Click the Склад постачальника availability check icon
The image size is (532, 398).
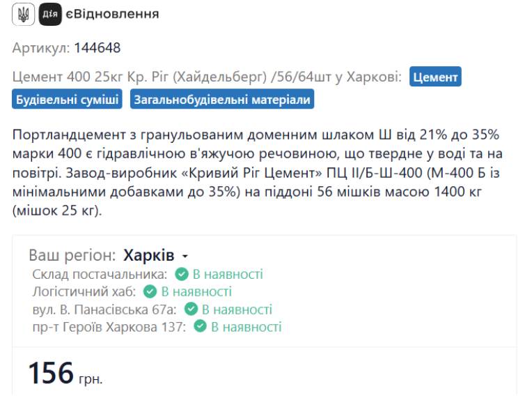click(x=182, y=274)
